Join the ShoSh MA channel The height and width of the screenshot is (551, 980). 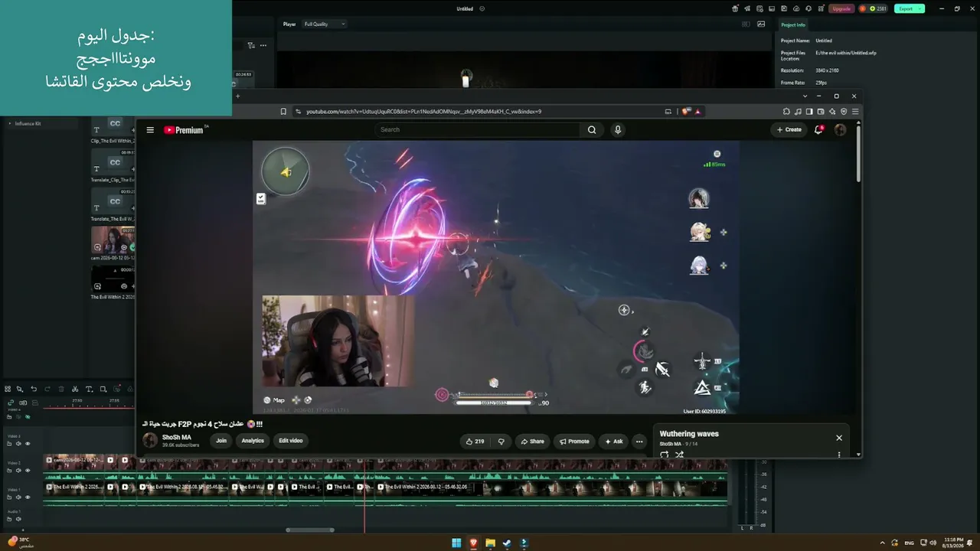221,441
